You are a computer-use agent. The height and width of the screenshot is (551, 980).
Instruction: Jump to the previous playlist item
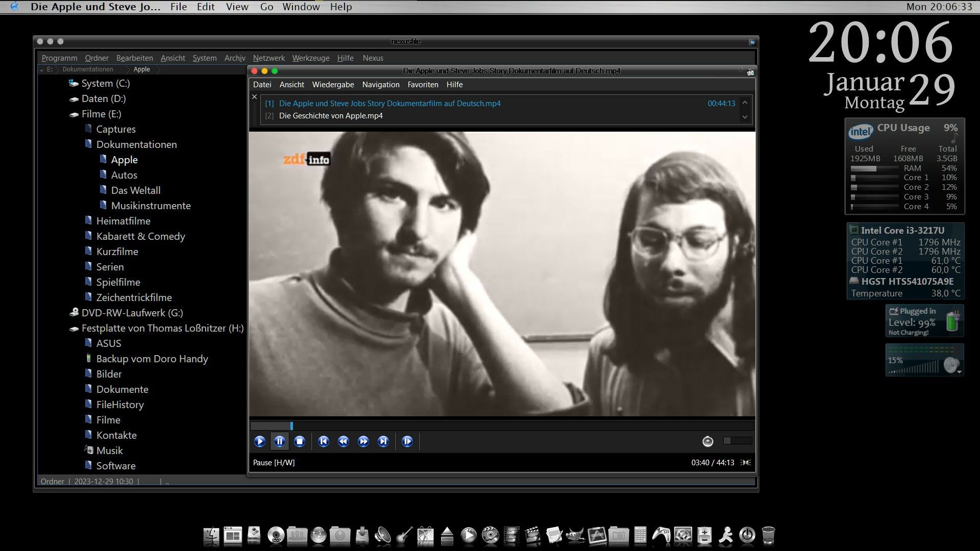pos(324,441)
